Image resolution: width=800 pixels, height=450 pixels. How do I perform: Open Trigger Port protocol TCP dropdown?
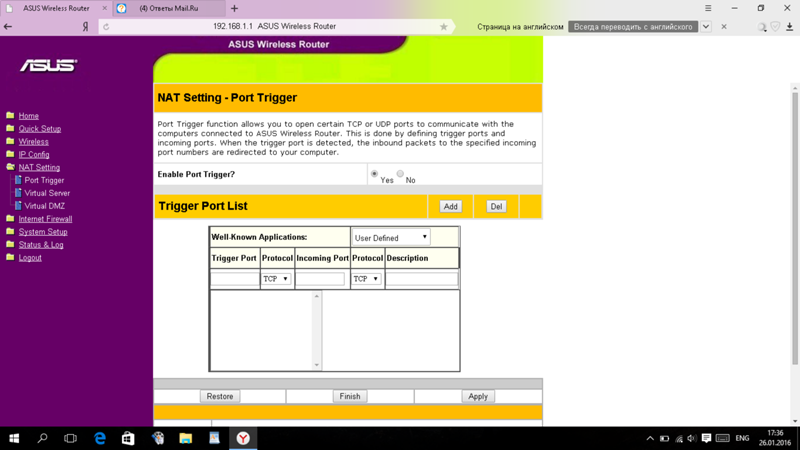click(276, 279)
